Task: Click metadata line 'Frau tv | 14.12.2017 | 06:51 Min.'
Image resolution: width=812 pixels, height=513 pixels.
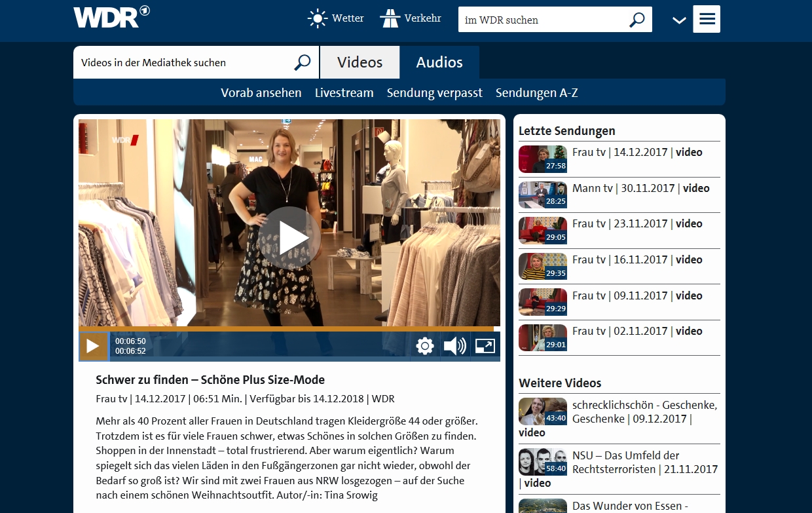Action: pos(169,399)
